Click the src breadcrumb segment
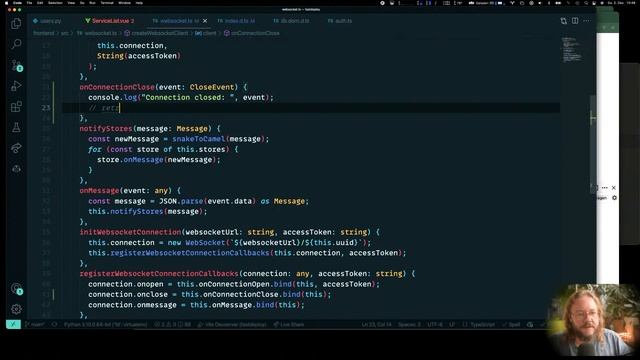This screenshot has height=360, width=640. pos(64,33)
